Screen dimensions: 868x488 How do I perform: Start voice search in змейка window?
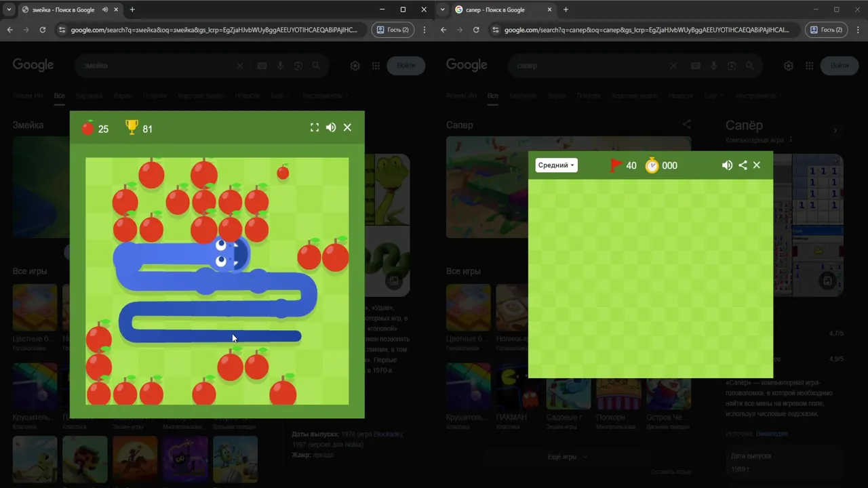click(x=280, y=66)
